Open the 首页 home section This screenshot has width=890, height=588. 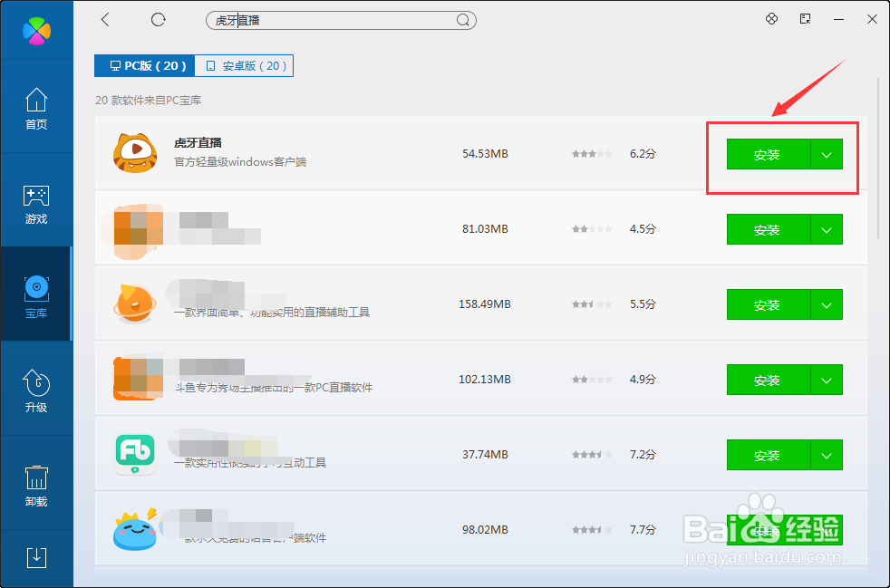[36, 109]
